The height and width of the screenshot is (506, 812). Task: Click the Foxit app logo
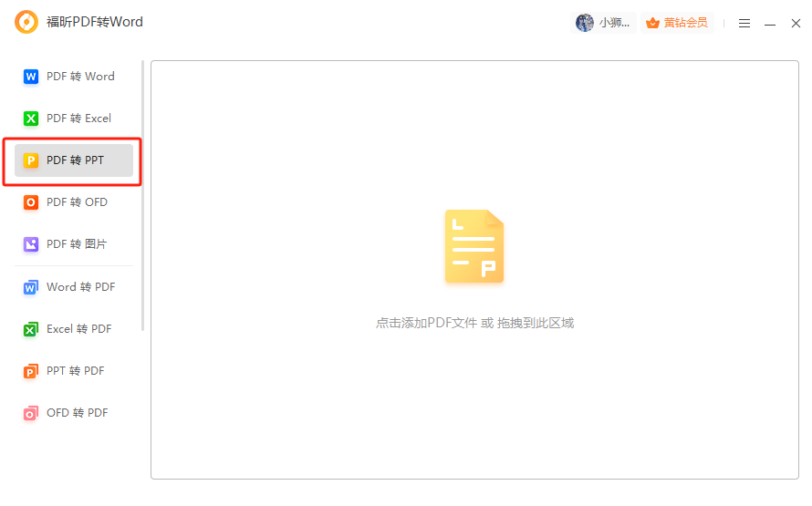(x=26, y=22)
